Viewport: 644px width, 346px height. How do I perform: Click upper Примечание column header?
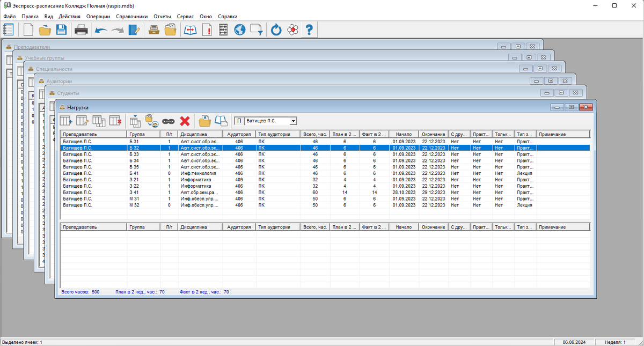(563, 135)
